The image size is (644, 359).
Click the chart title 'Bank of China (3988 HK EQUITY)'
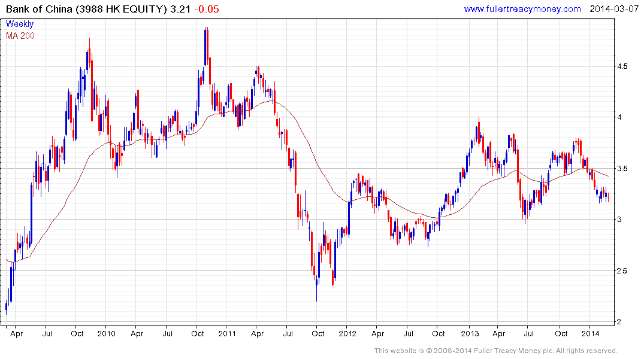coord(86,9)
